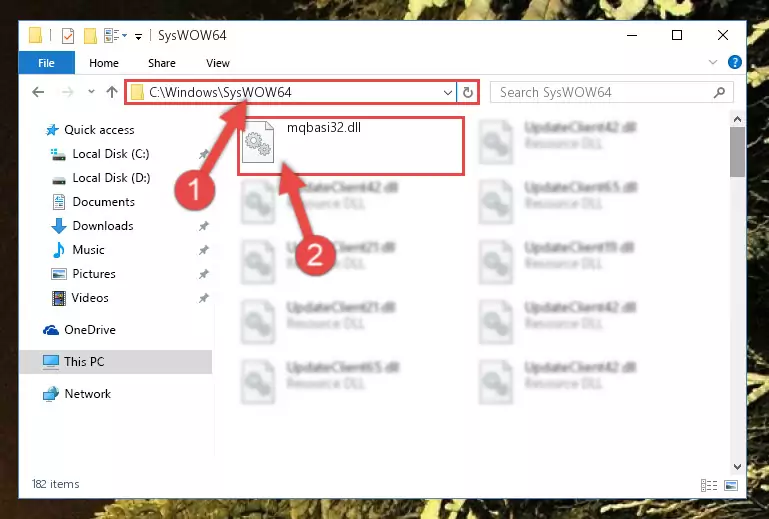Unpin Local Disk (C:) pin icon
769x519 pixels.
(x=203, y=155)
